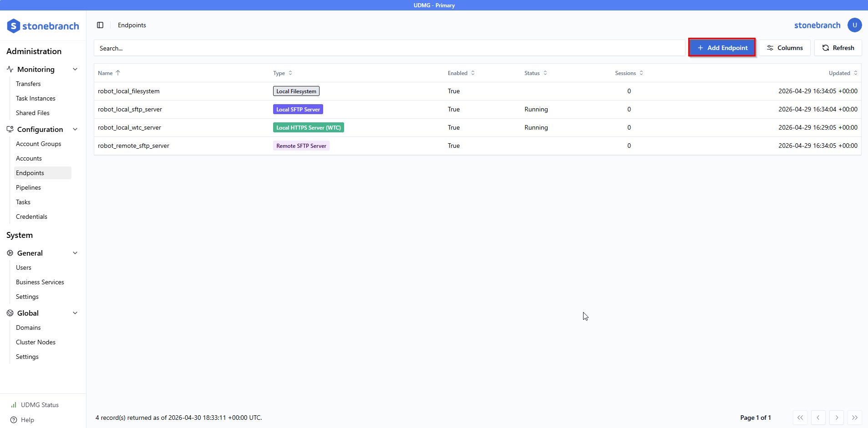The image size is (868, 428).
Task: Click Local SFTP Server type badge
Action: [x=298, y=109]
